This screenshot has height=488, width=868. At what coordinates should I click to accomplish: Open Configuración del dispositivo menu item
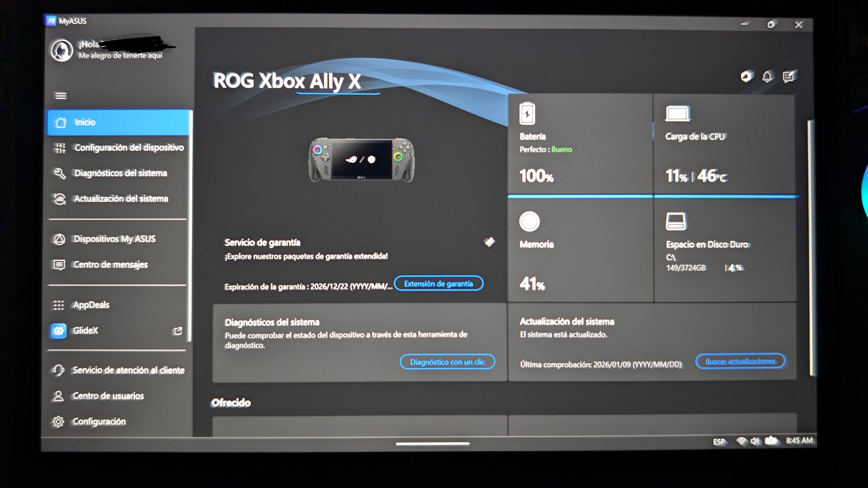[129, 148]
